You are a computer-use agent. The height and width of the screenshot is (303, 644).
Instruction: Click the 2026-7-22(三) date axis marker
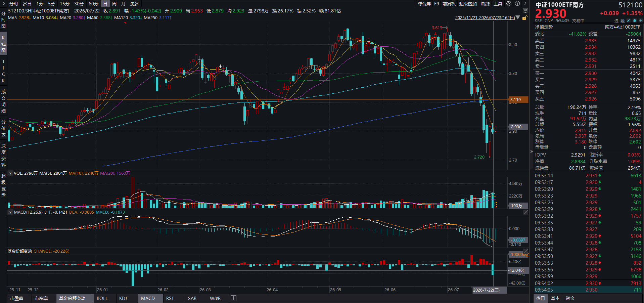(489, 290)
